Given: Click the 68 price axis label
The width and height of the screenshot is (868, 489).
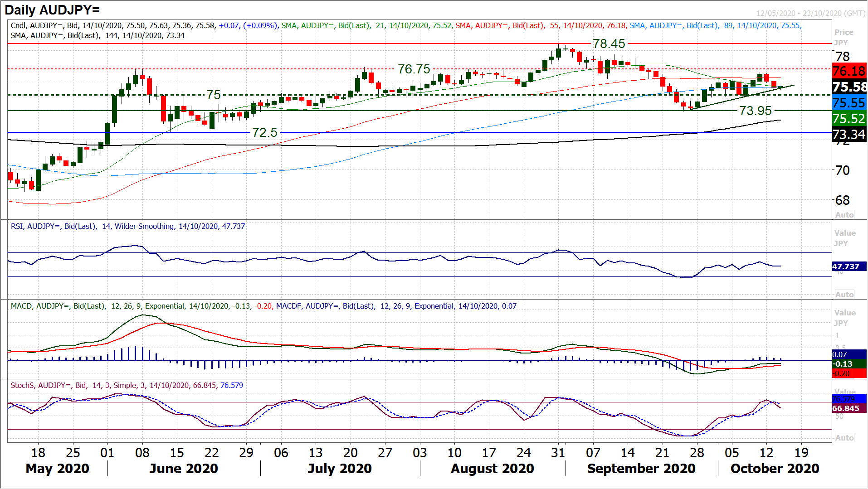Looking at the screenshot, I should point(843,200).
